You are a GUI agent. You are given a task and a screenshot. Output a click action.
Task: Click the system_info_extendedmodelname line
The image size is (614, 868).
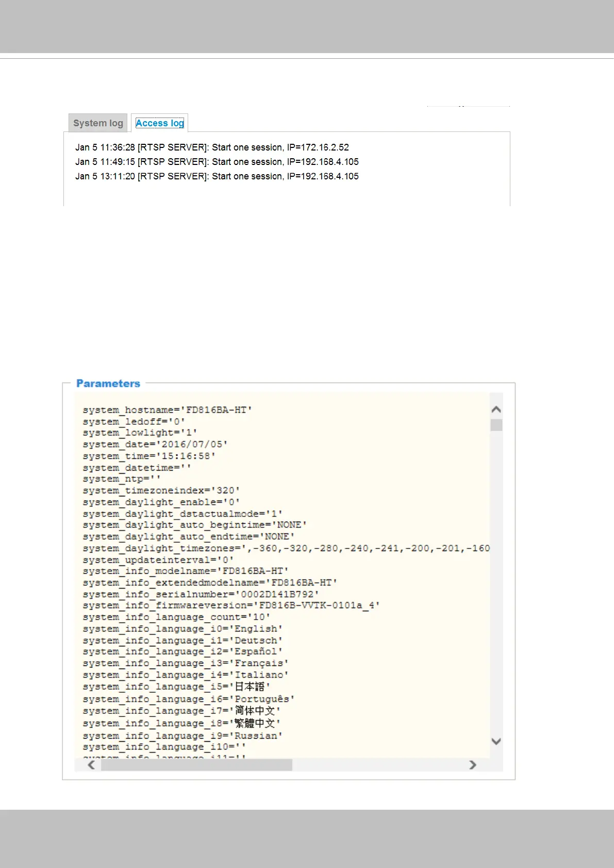pos(210,583)
